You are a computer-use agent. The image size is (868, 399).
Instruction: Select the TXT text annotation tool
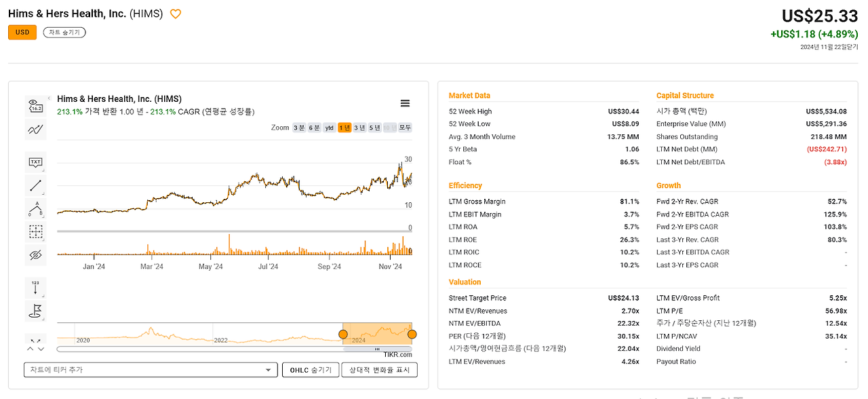(35, 162)
